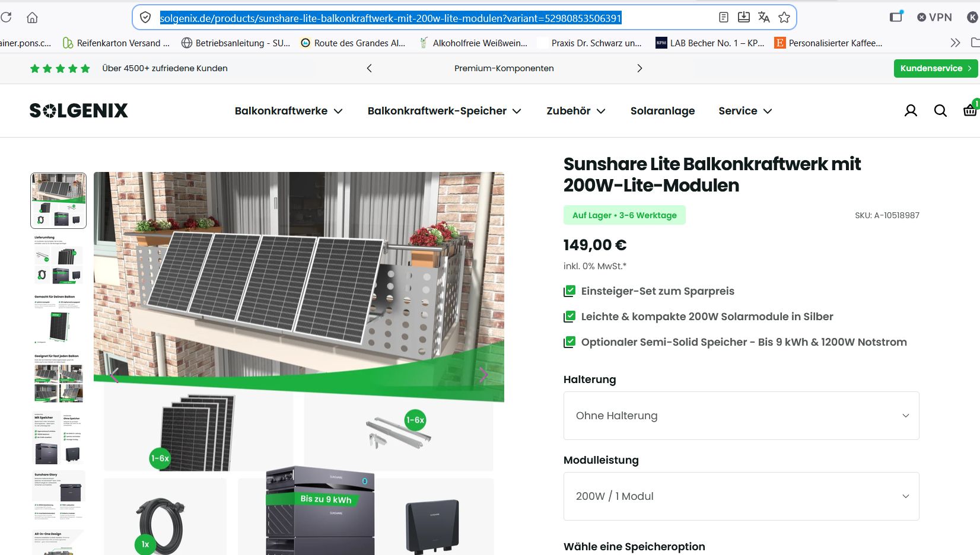Open the shopping basket icon

[970, 110]
